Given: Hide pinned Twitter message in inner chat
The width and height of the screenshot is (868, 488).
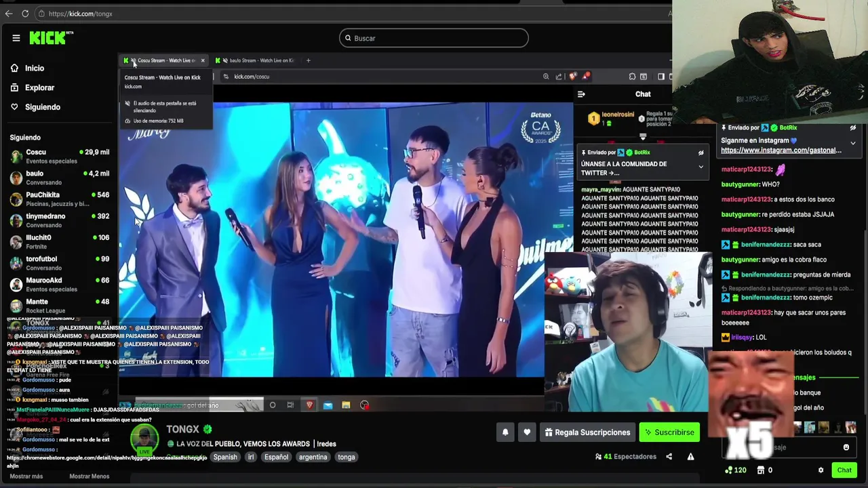Looking at the screenshot, I should click(701, 153).
